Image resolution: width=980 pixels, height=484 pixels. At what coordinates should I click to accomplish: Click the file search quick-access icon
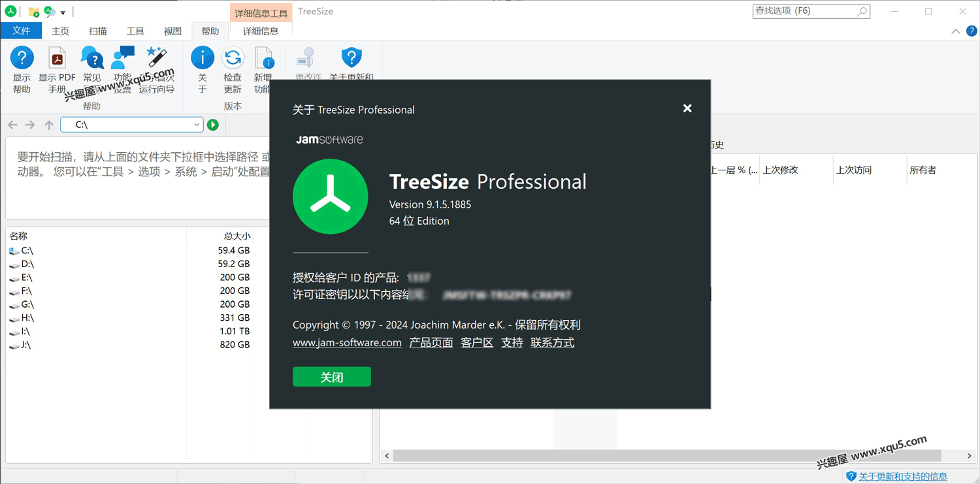click(x=50, y=12)
